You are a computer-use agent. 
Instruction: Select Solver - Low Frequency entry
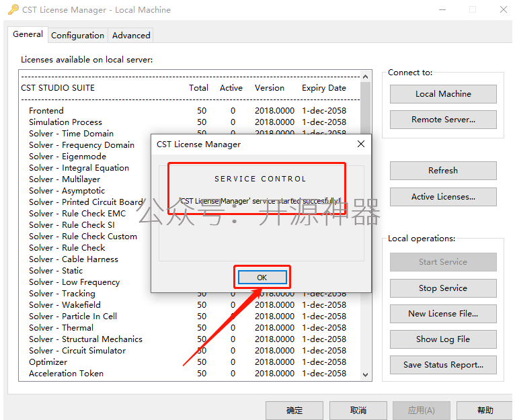tap(75, 282)
